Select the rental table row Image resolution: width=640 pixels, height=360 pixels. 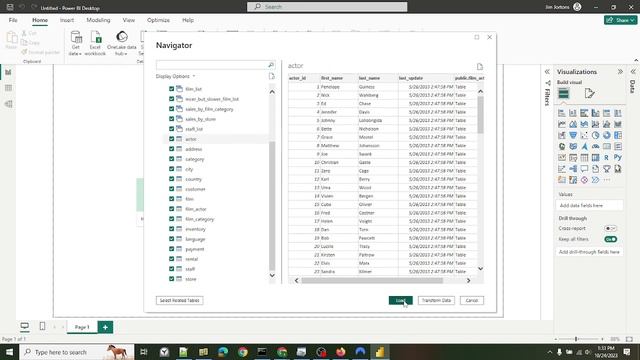(x=191, y=259)
